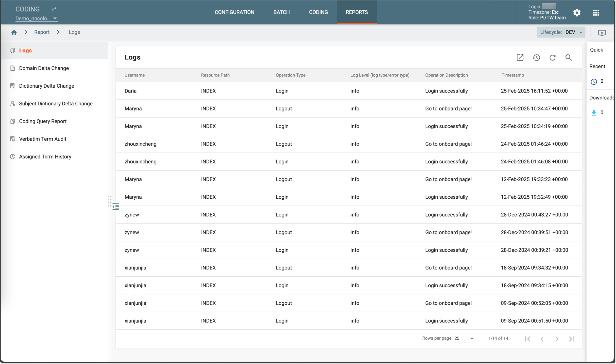Click the Verbatim Term Audit icon
This screenshot has width=616, height=364.
(x=13, y=139)
